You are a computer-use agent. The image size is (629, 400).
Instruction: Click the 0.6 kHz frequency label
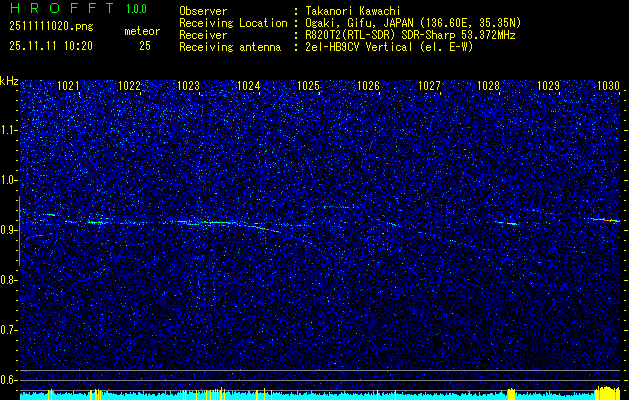(x=8, y=380)
